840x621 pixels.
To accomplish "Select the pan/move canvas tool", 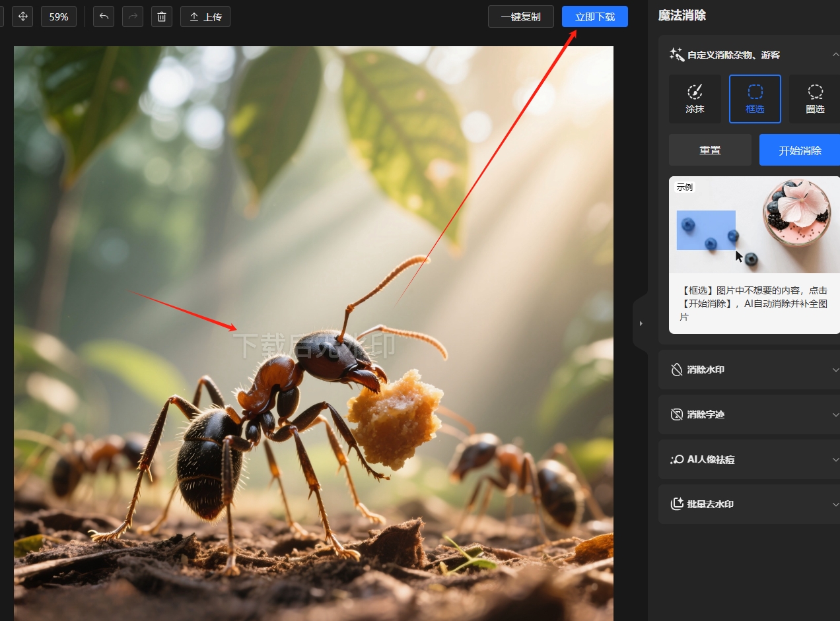I will coord(22,16).
